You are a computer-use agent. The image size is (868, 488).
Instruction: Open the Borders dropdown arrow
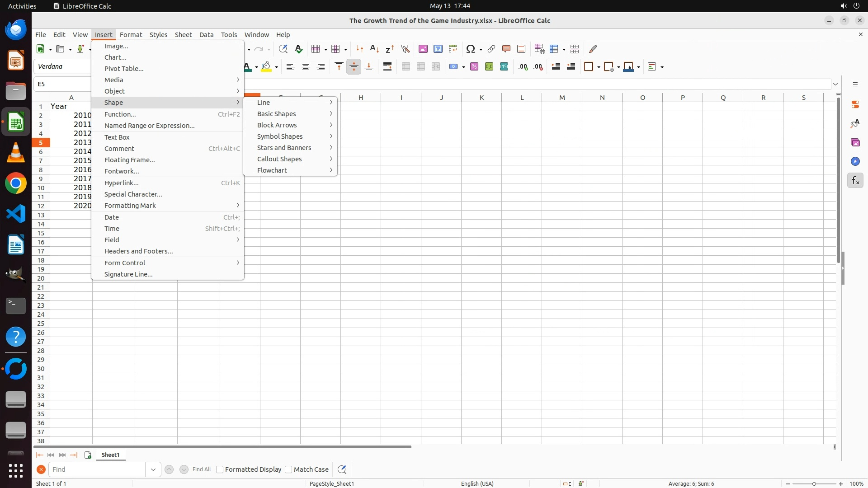[x=599, y=67]
